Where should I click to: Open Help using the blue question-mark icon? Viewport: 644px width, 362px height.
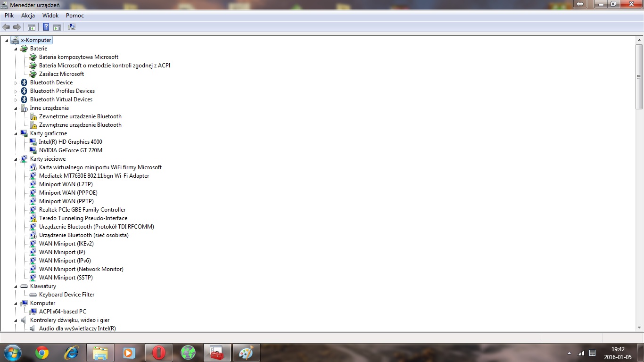(x=46, y=27)
